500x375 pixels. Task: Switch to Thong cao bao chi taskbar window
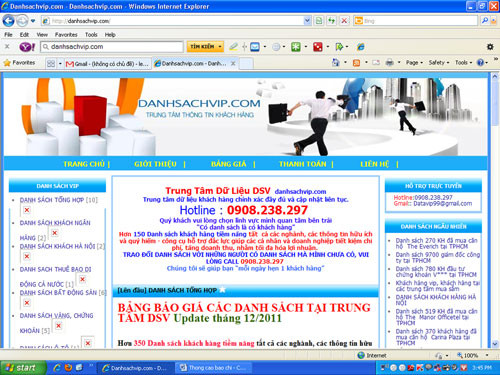pos(213,368)
